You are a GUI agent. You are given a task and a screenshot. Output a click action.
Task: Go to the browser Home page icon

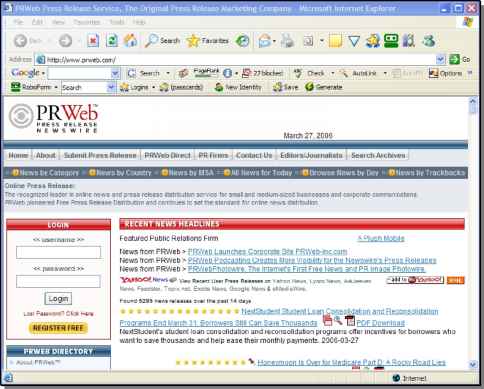click(x=130, y=41)
